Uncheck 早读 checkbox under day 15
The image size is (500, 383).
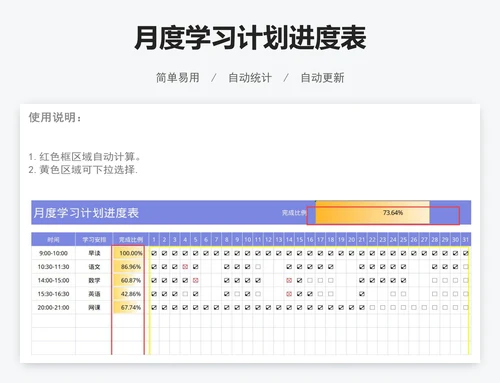pos(299,253)
